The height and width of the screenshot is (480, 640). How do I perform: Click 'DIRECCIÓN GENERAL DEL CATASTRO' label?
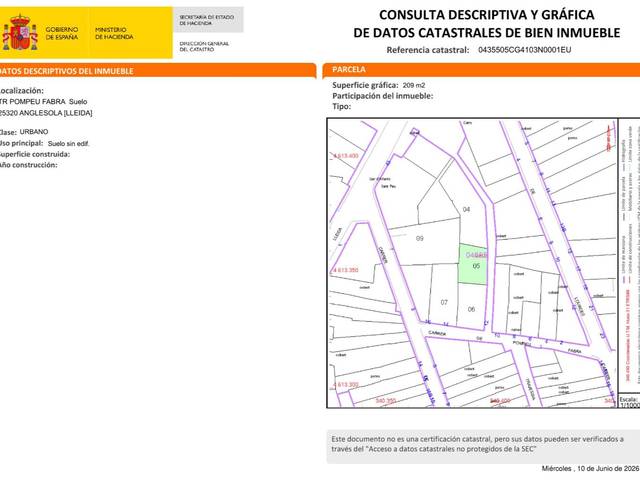(x=204, y=46)
